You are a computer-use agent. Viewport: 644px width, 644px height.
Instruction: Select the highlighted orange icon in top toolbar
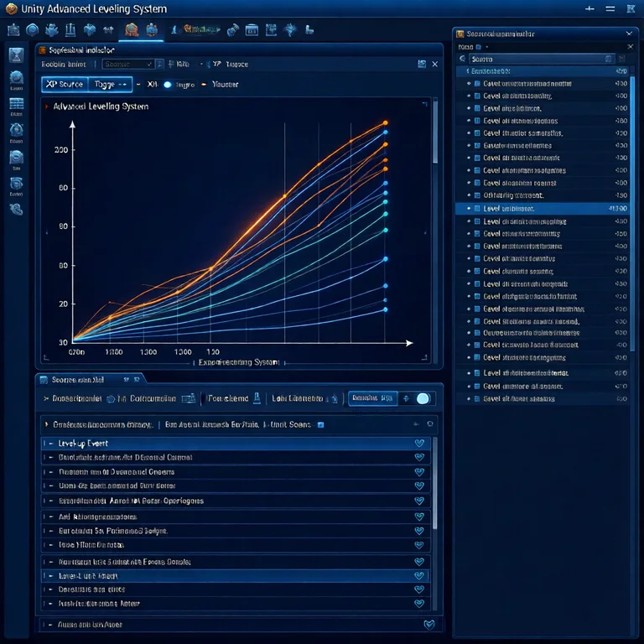[x=132, y=29]
